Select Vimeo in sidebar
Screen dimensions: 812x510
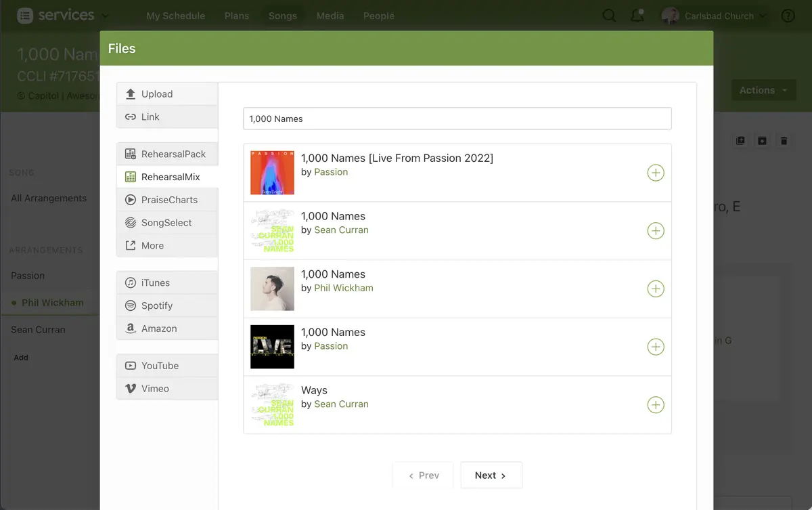pos(167,389)
